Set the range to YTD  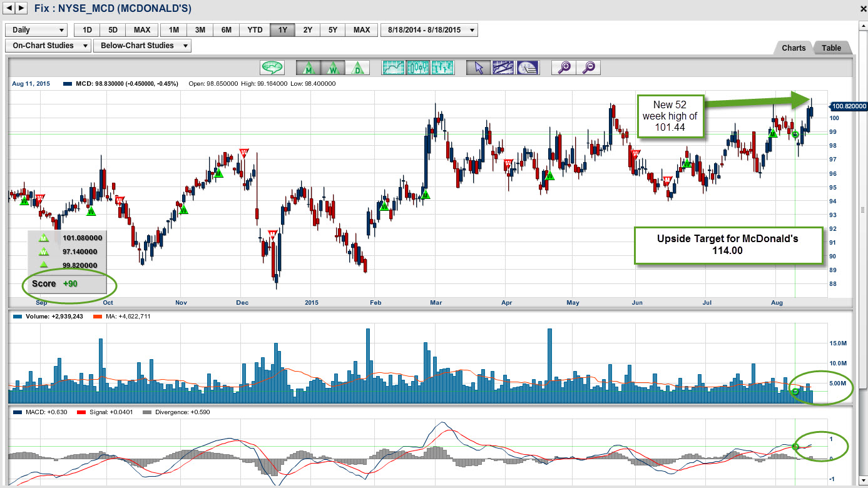coord(255,30)
